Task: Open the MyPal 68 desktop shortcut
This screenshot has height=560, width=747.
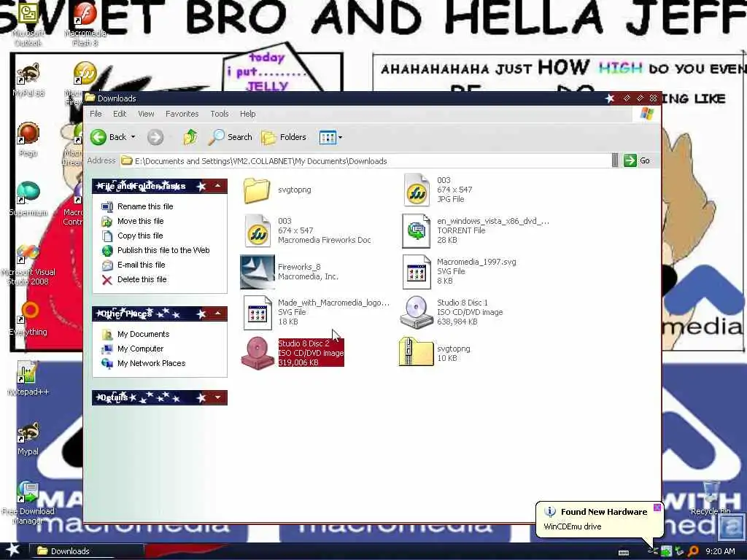Action: click(x=28, y=79)
